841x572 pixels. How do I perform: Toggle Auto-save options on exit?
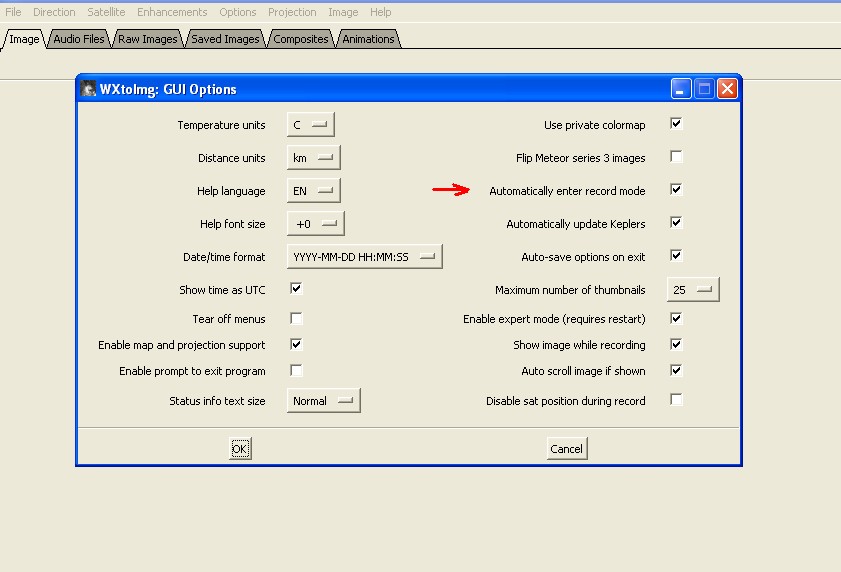point(676,255)
